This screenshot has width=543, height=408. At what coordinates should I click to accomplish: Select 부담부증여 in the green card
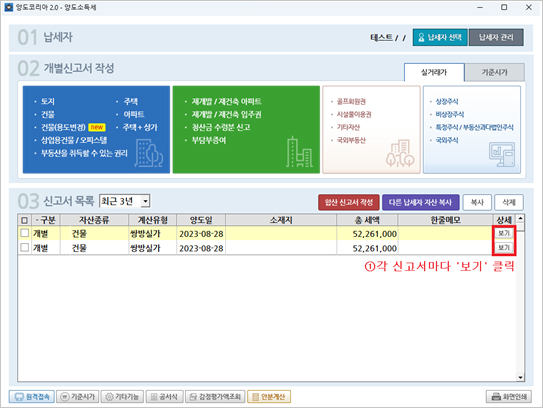point(209,140)
